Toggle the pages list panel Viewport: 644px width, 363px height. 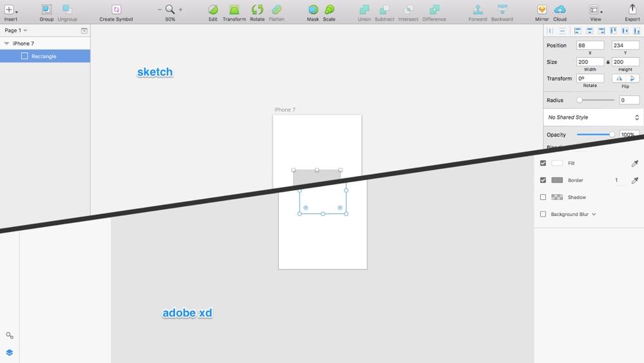pos(84,31)
